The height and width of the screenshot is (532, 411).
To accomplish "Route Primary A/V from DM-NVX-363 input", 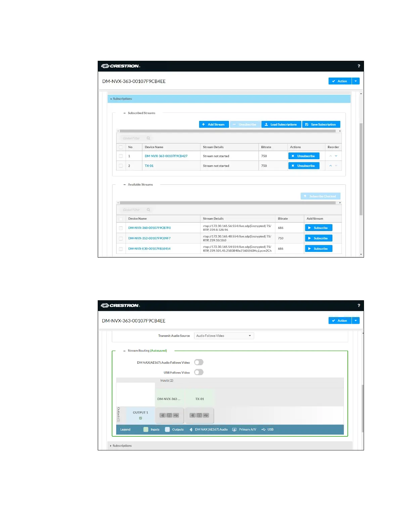I will 169,415.
